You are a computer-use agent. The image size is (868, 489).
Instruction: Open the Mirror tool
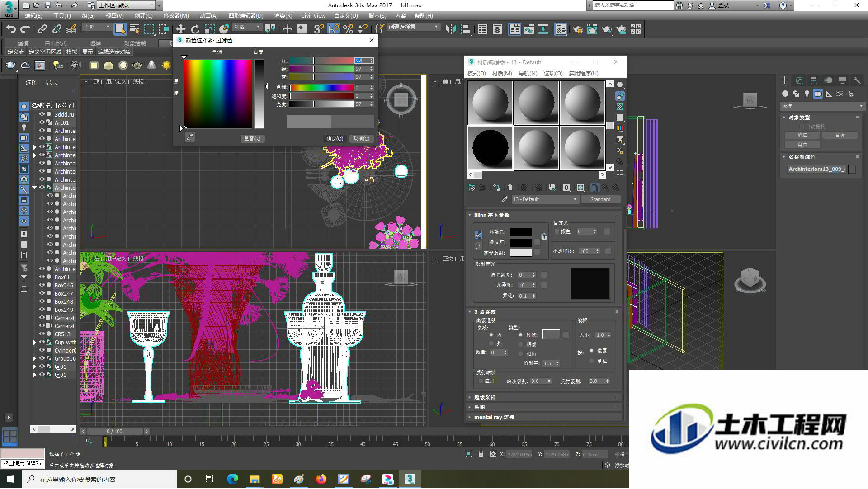(451, 29)
